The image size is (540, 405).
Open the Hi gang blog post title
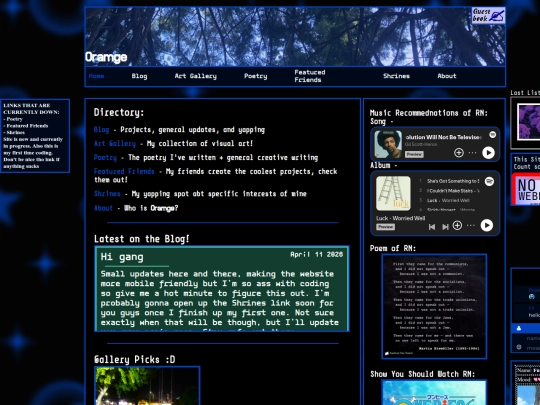122,257
